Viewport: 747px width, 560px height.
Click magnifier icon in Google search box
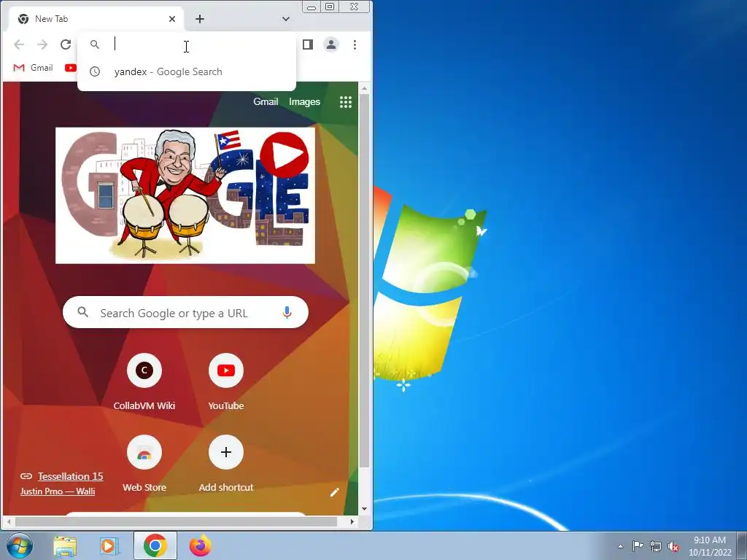(x=83, y=312)
